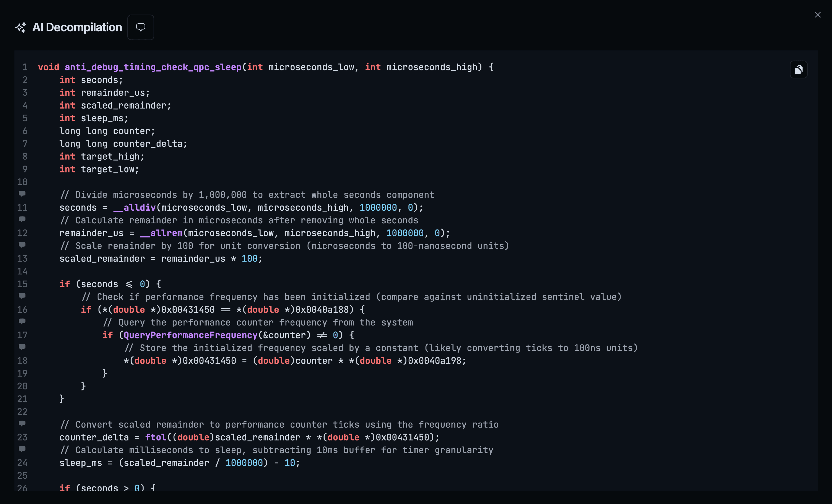Click 'long long counter_delta;' on line 7
Viewport: 832px width, 504px height.
[x=123, y=144]
